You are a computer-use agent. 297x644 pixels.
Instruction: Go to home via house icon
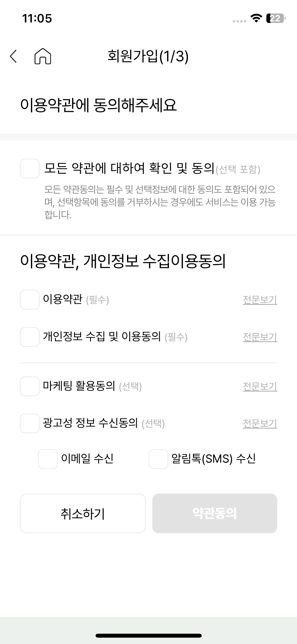click(43, 56)
